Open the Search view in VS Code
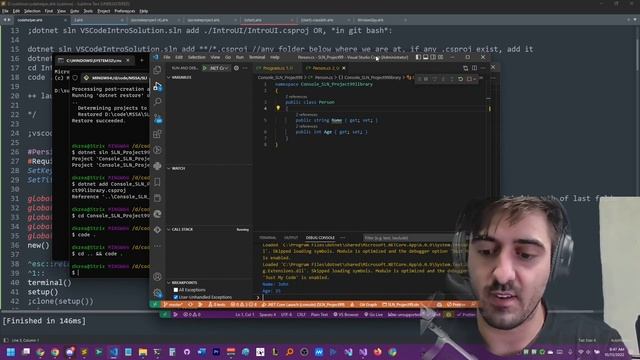The width and height of the screenshot is (640, 360). (157, 102)
